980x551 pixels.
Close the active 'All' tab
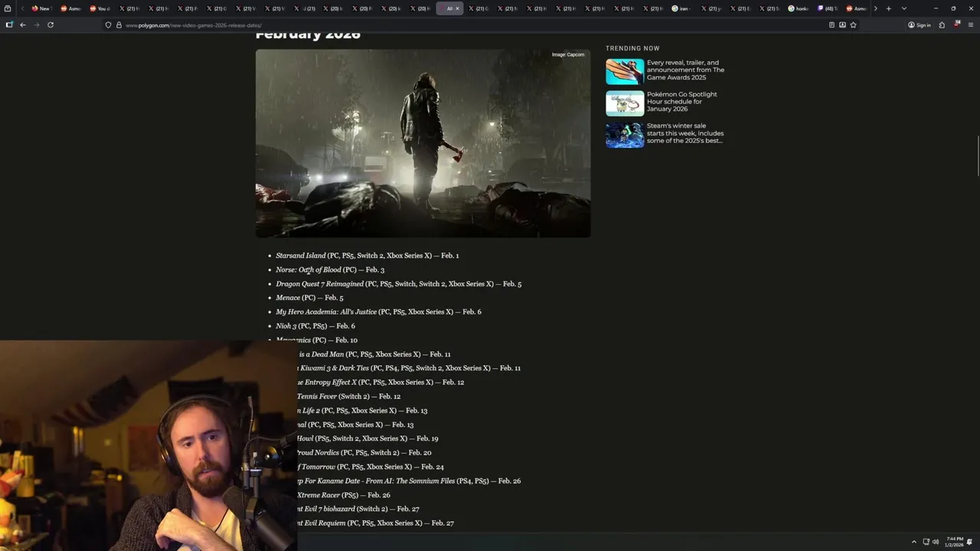pos(457,8)
